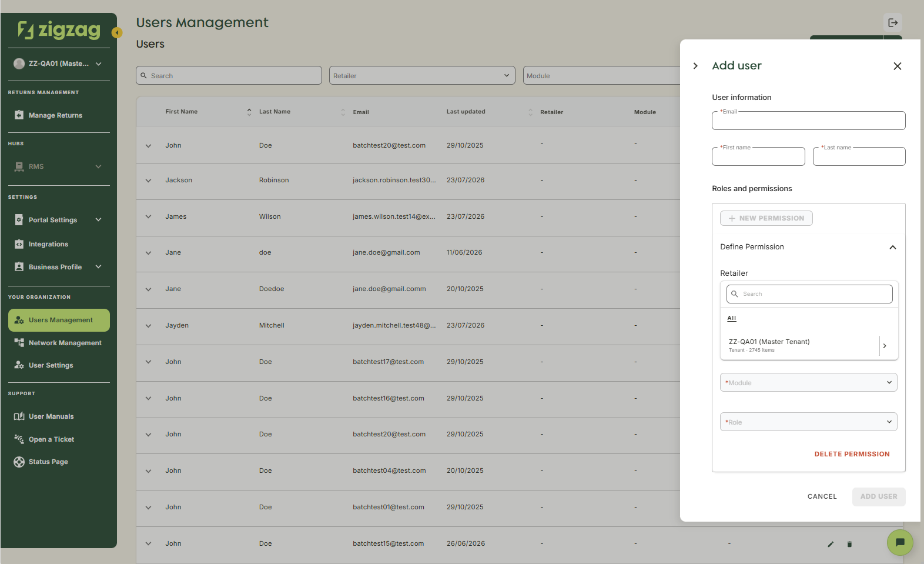Open the Module dropdown in permissions

pyautogui.click(x=808, y=382)
